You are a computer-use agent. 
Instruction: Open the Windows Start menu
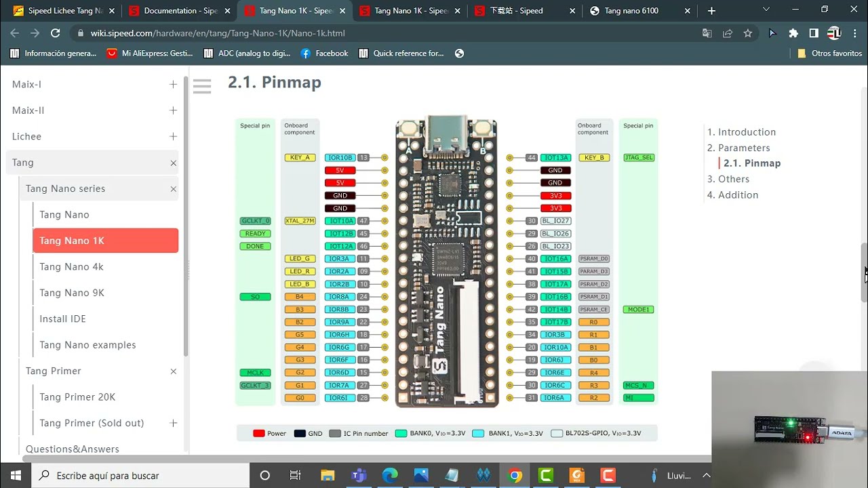tap(16, 475)
